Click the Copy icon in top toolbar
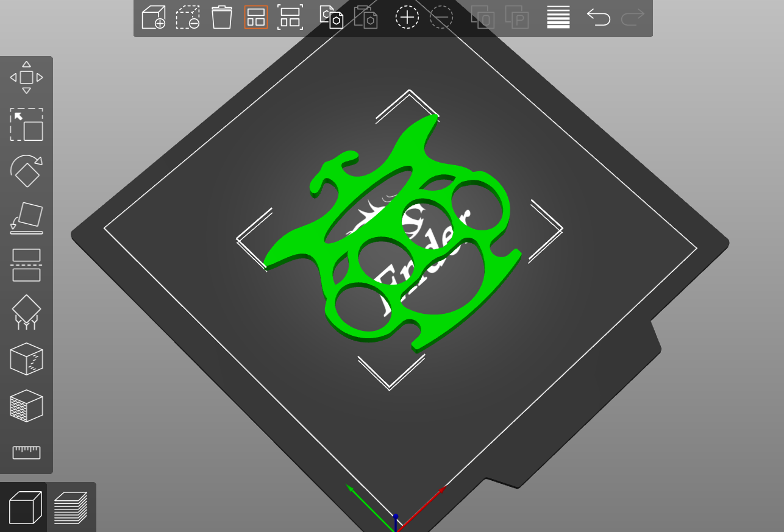Image resolution: width=784 pixels, height=532 pixels. point(332,17)
